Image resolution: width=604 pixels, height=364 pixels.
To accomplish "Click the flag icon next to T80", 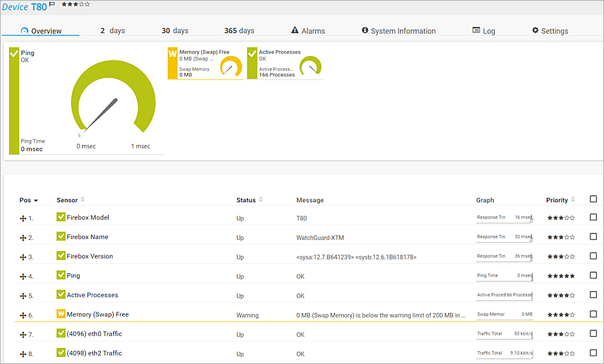I will [x=52, y=5].
